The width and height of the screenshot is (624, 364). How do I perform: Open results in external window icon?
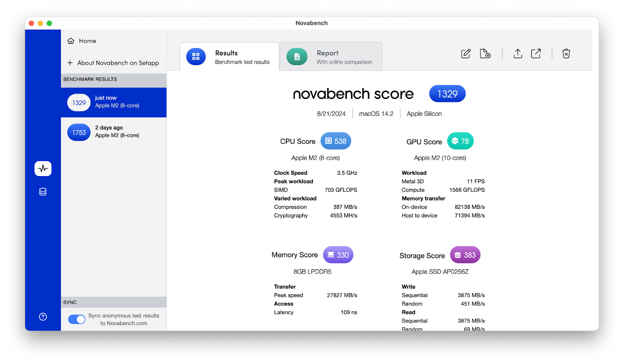[x=536, y=54]
